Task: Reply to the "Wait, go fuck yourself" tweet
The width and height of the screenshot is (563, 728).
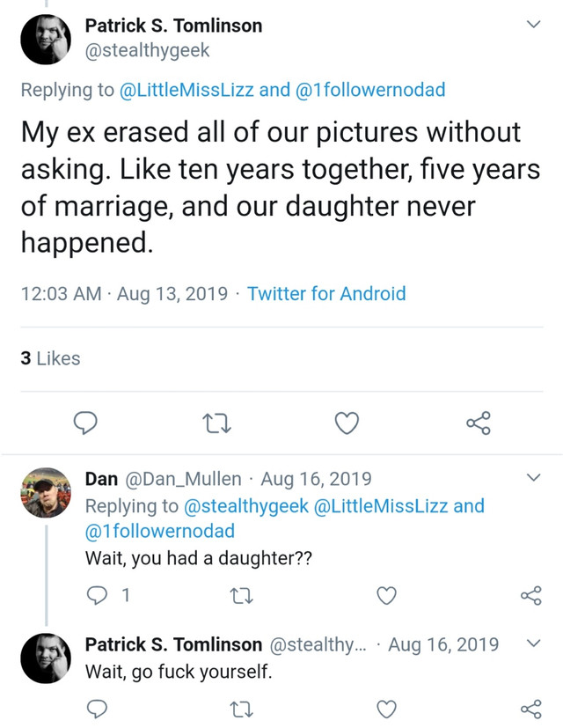Action: tap(98, 709)
